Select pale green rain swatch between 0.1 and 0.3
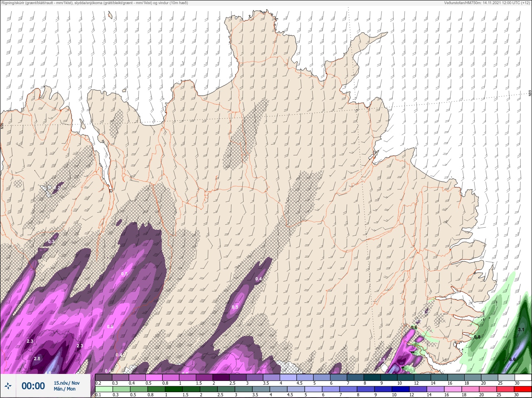 pyautogui.click(x=104, y=390)
